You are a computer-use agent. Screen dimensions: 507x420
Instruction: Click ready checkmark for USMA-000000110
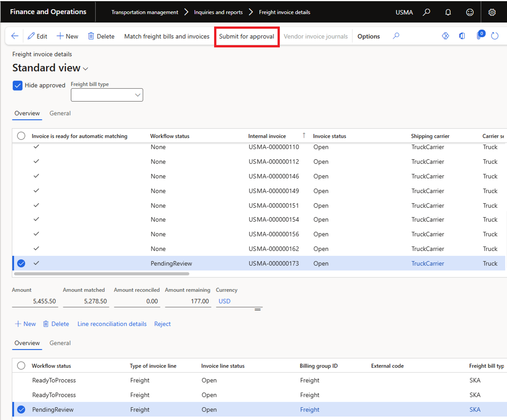[x=36, y=147]
